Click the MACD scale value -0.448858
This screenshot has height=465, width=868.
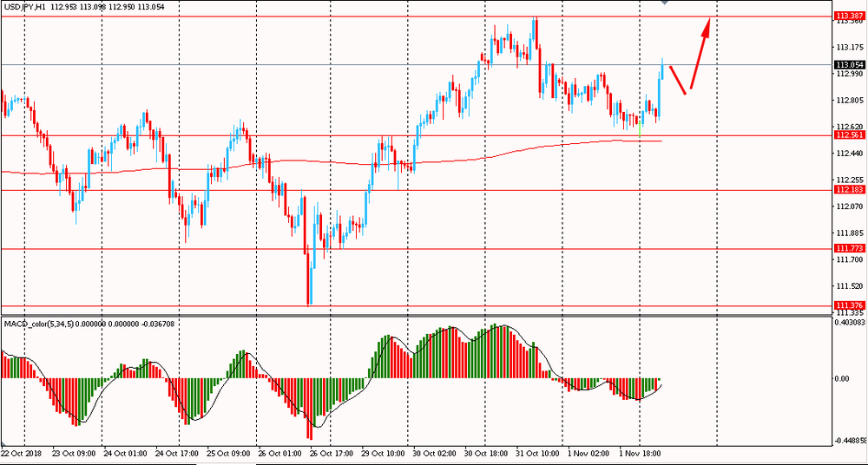pos(851,441)
